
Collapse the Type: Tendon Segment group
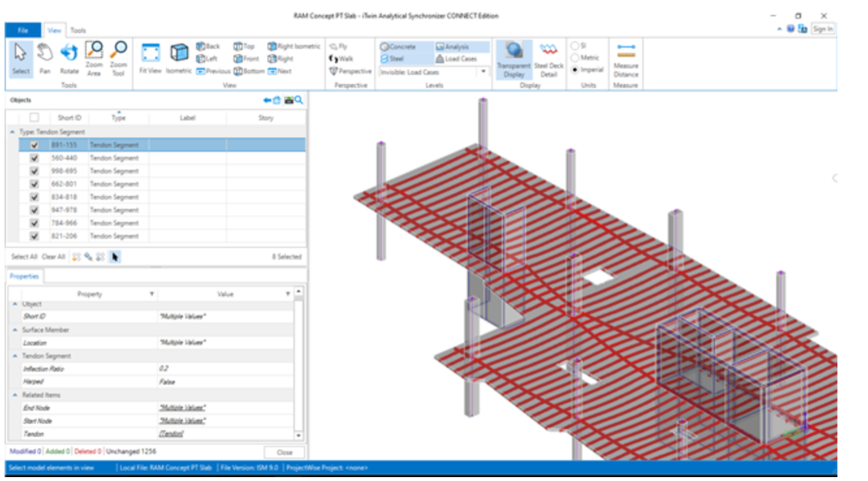pyautogui.click(x=12, y=132)
